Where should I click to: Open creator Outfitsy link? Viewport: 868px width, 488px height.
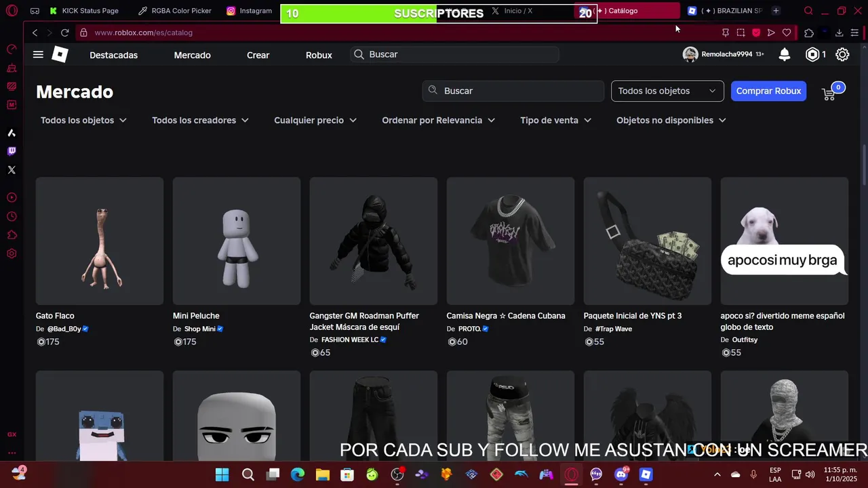click(745, 340)
